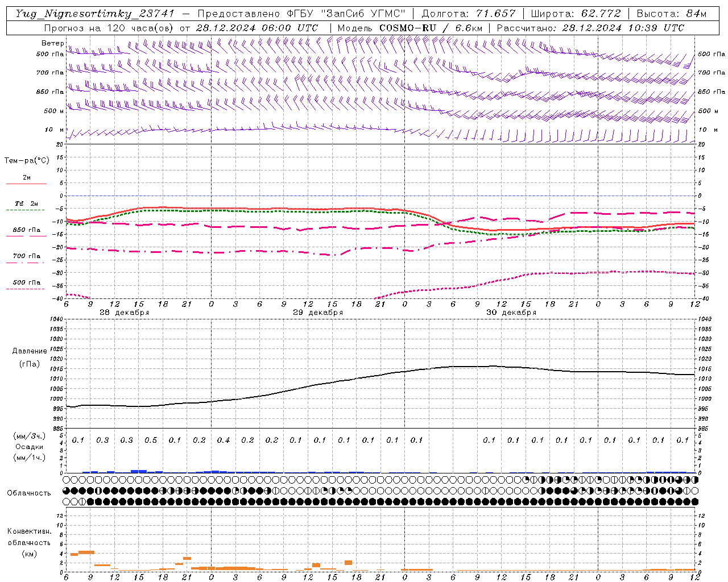Select the Широта: 62.772 header field
Screen dimensions: 728x582
coord(576,14)
